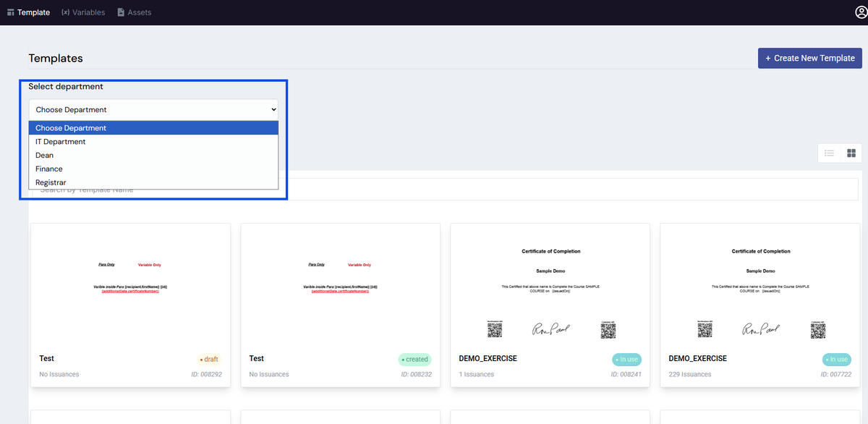The height and width of the screenshot is (424, 868).
Task: Click the ID: 008232 label
Action: (x=416, y=375)
